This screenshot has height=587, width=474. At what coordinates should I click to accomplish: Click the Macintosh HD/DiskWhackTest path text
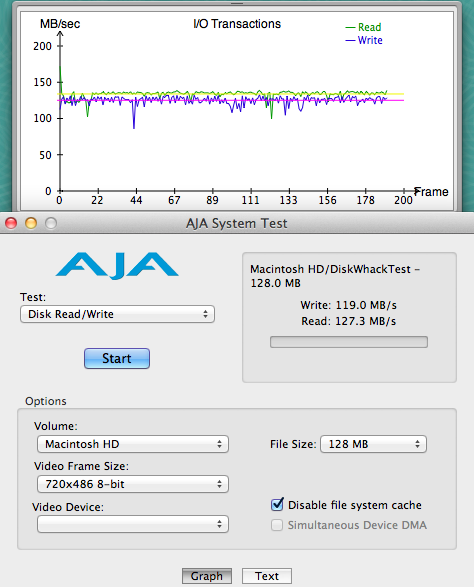tap(335, 276)
